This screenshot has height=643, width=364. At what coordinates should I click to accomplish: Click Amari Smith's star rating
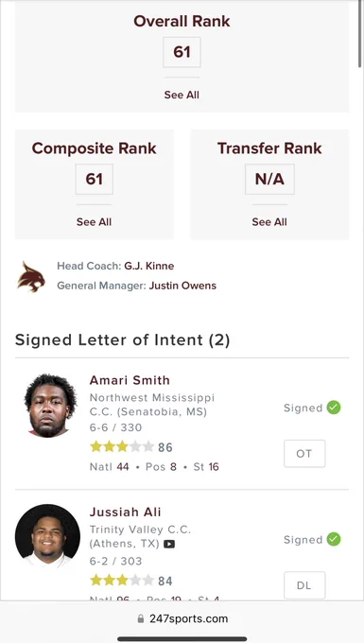pyautogui.click(x=122, y=446)
